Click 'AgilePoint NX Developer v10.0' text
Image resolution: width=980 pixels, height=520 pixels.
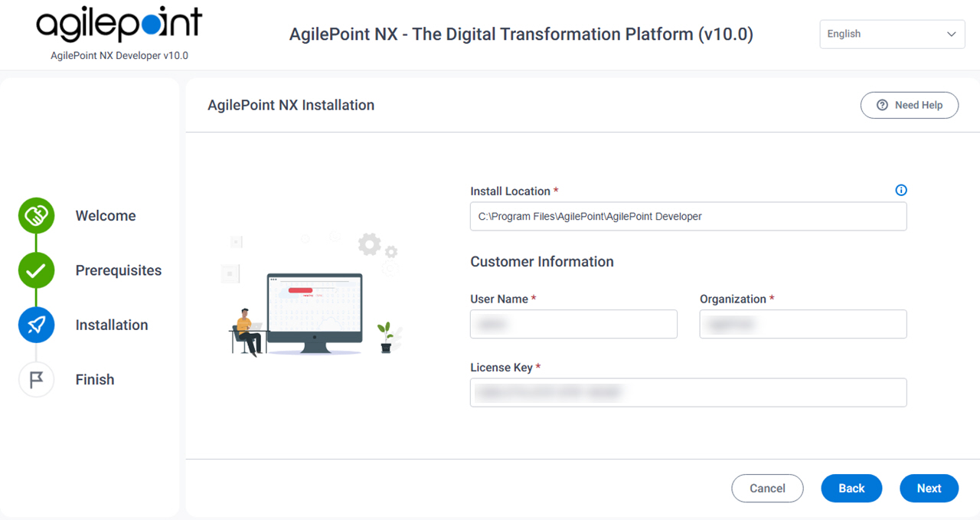pyautogui.click(x=119, y=56)
